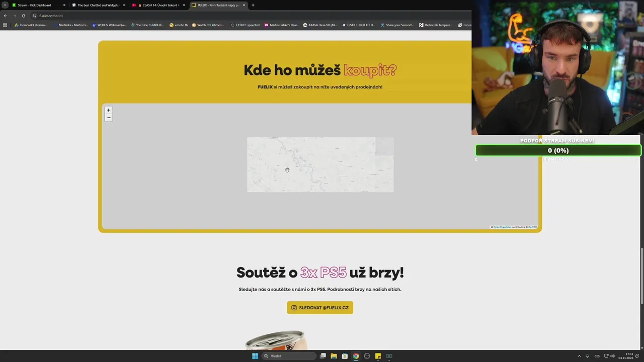Show hidden system tray icons
The width and height of the screenshot is (644, 362).
click(579, 356)
